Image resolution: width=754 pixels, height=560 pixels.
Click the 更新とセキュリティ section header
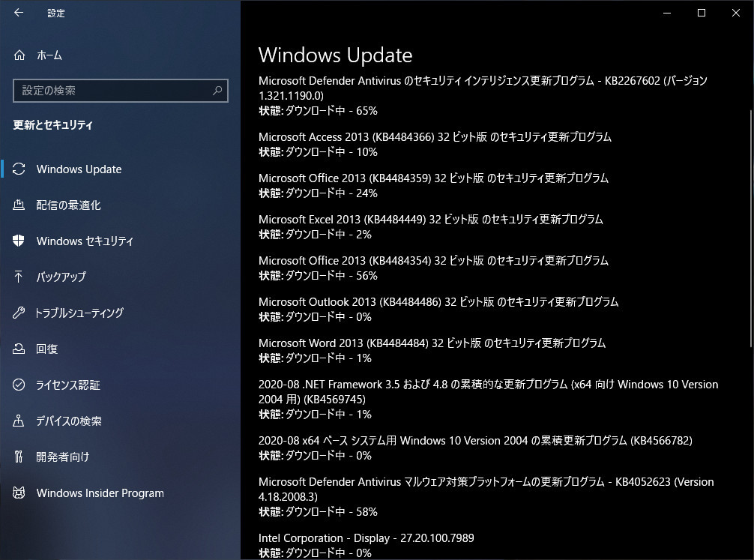click(x=53, y=125)
